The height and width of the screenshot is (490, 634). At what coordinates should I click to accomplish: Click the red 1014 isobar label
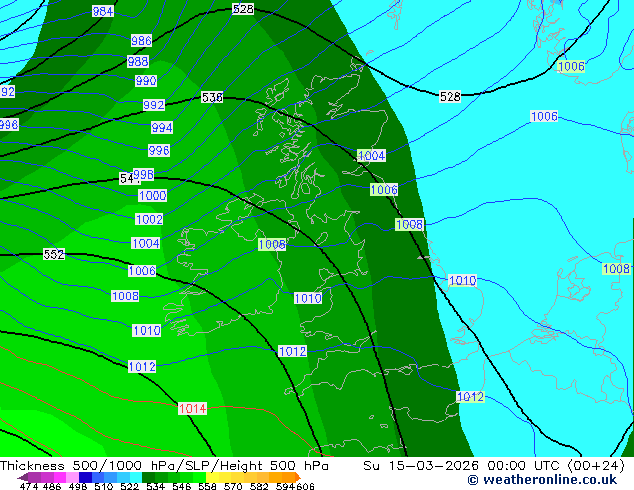192,409
